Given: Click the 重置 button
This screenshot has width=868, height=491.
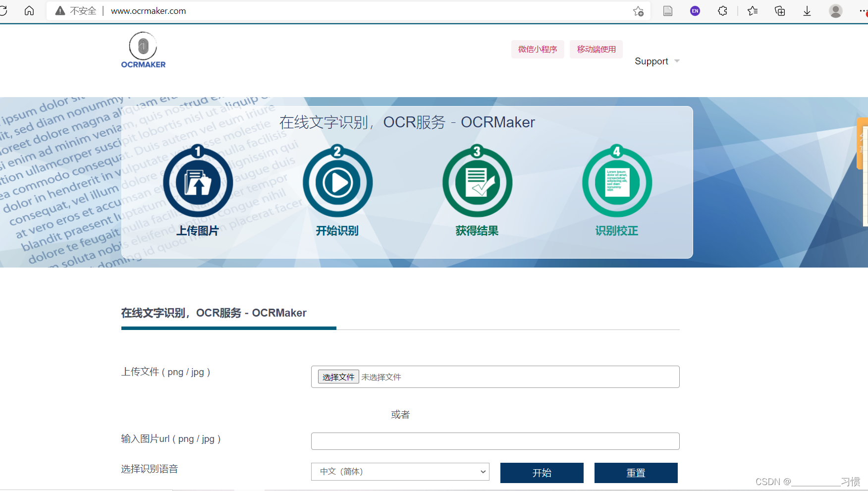Looking at the screenshot, I should point(636,473).
